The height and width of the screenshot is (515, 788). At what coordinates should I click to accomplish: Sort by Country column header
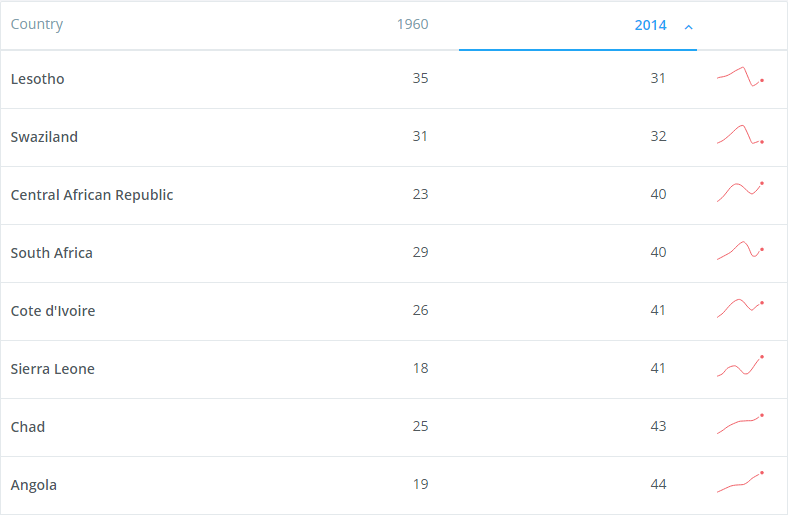tap(37, 24)
